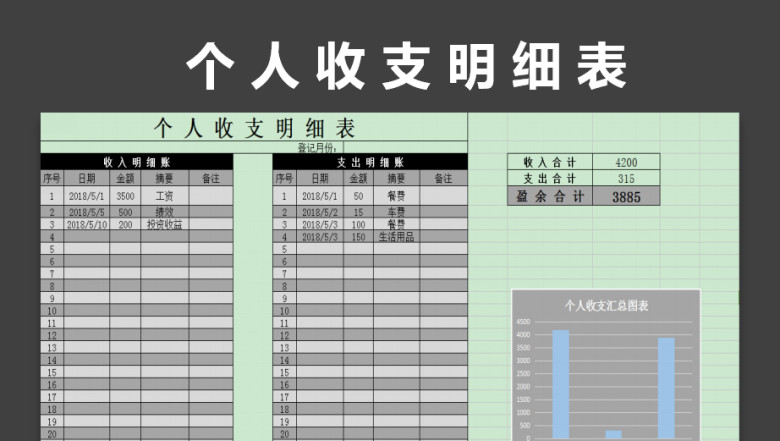
Task: Select 备注 column header in expense table
Action: click(x=444, y=178)
